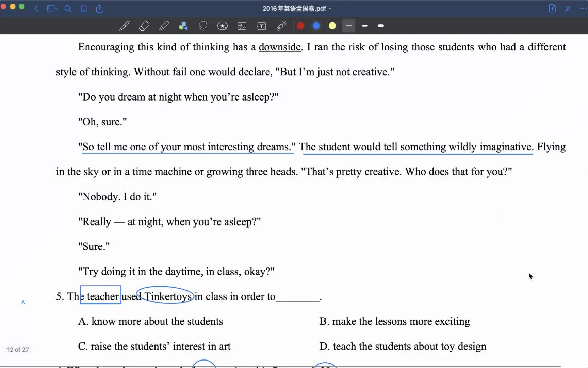588x368 pixels.
Task: Select the thickest stroke width
Action: click(x=381, y=26)
